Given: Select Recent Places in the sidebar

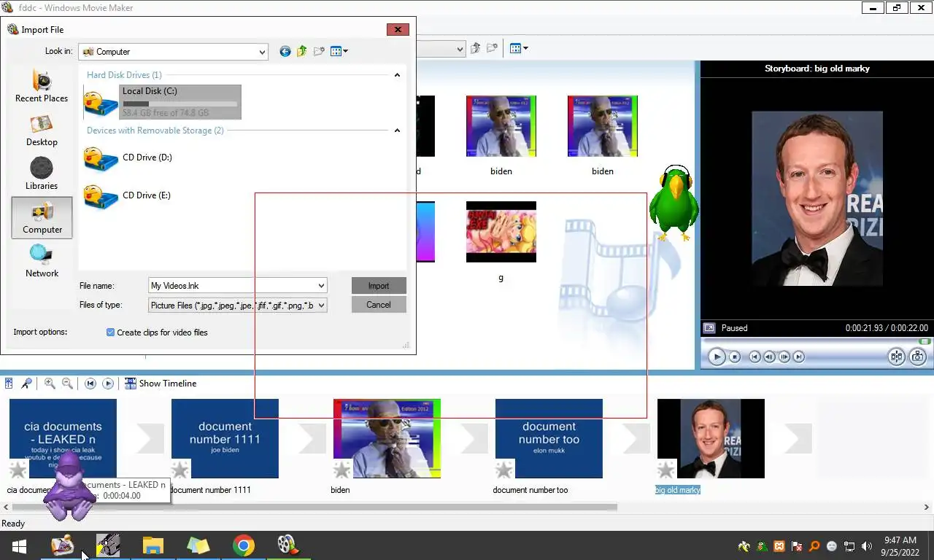Looking at the screenshot, I should (x=42, y=86).
